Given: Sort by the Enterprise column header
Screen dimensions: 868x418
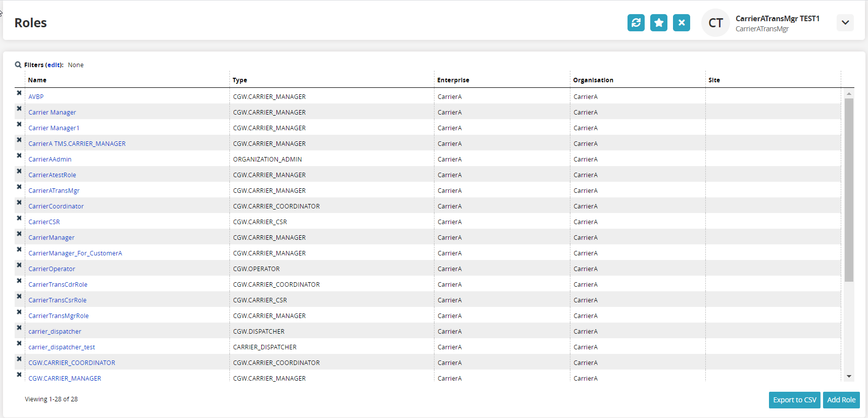Looking at the screenshot, I should pos(453,80).
